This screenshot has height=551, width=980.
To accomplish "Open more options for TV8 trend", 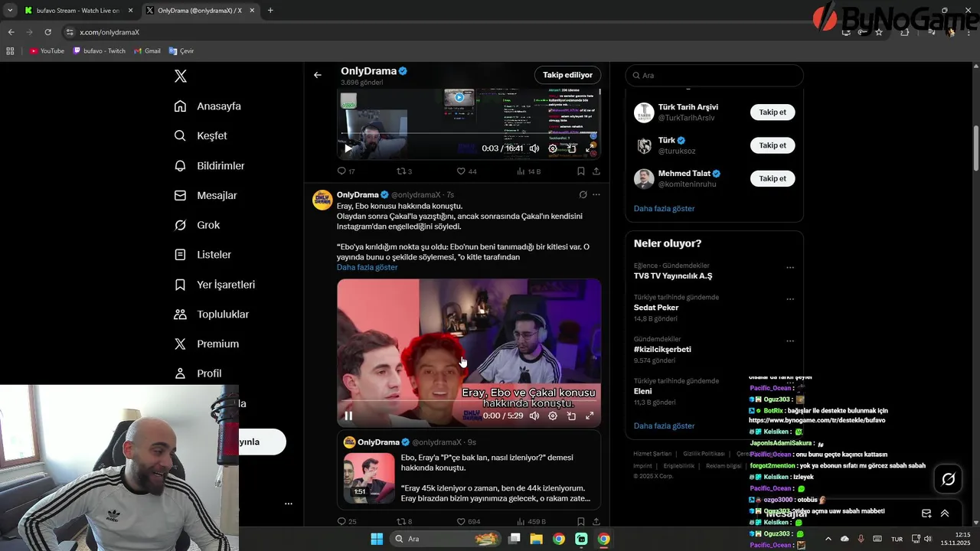I will click(x=790, y=268).
